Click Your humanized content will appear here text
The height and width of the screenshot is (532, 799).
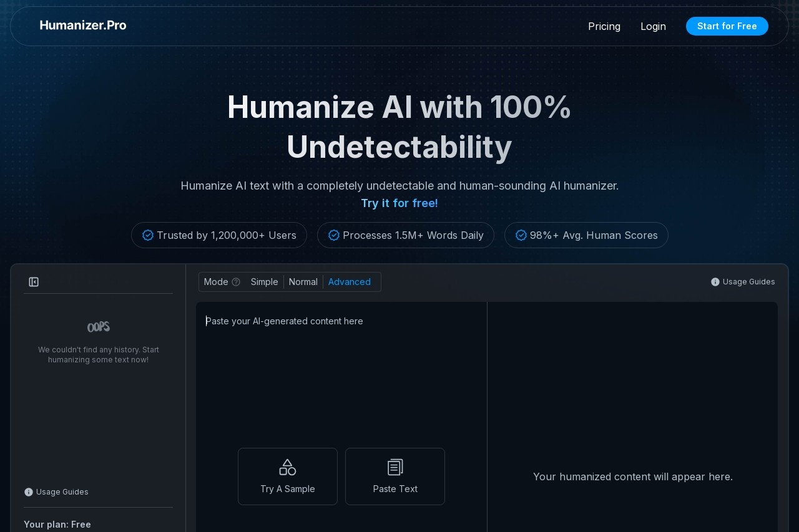tap(633, 476)
